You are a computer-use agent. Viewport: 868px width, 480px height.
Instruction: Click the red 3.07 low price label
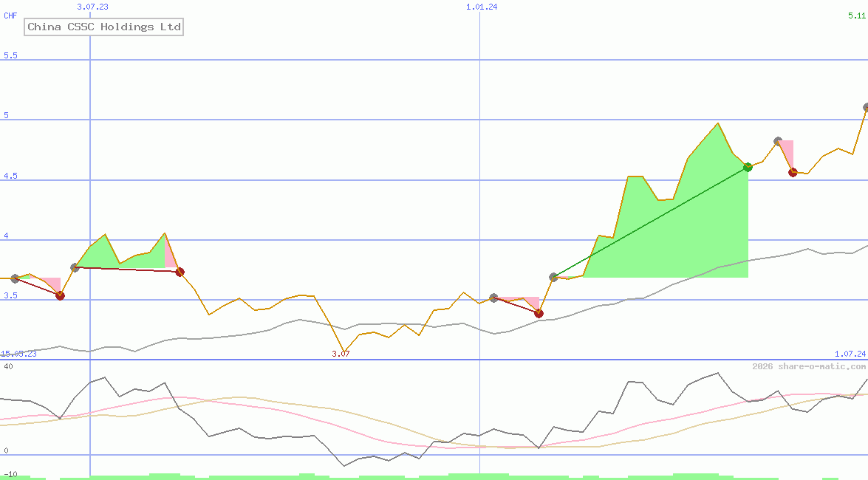pyautogui.click(x=341, y=354)
